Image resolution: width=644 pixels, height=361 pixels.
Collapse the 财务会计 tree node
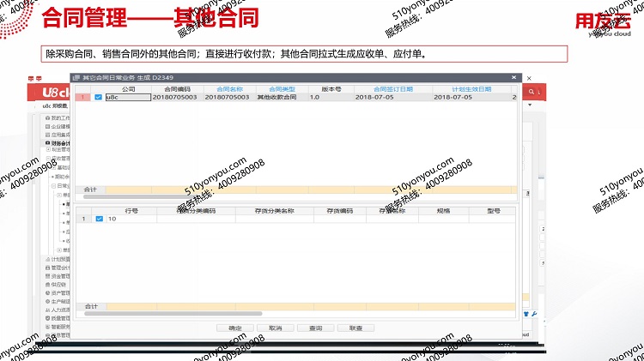click(46, 142)
